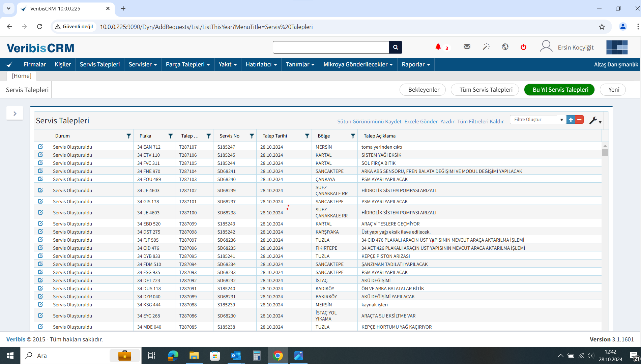This screenshot has height=364, width=641.
Task: Expand the Servisler dropdown menu
Action: pos(143,64)
